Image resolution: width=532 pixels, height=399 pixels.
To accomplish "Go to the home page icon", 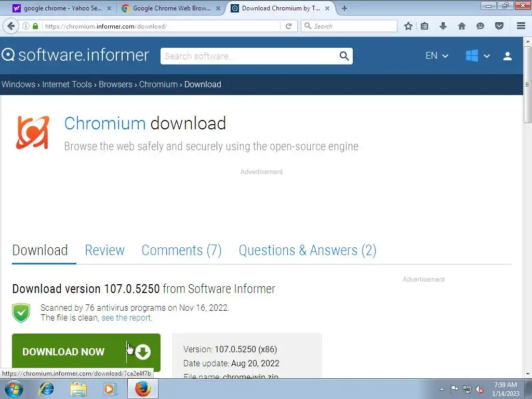I will pyautogui.click(x=462, y=26).
